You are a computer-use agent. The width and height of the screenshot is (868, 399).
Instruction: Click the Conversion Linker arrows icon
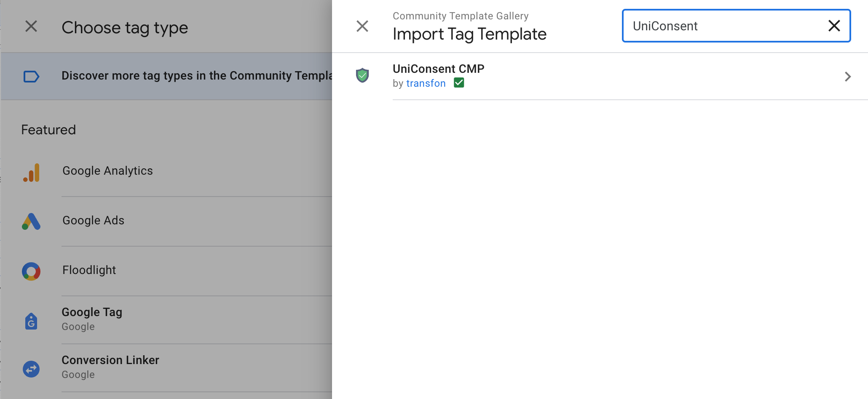tap(31, 369)
